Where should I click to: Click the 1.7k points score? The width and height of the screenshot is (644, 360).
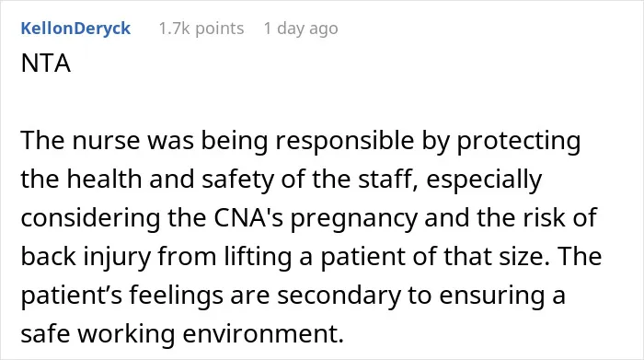click(x=201, y=29)
